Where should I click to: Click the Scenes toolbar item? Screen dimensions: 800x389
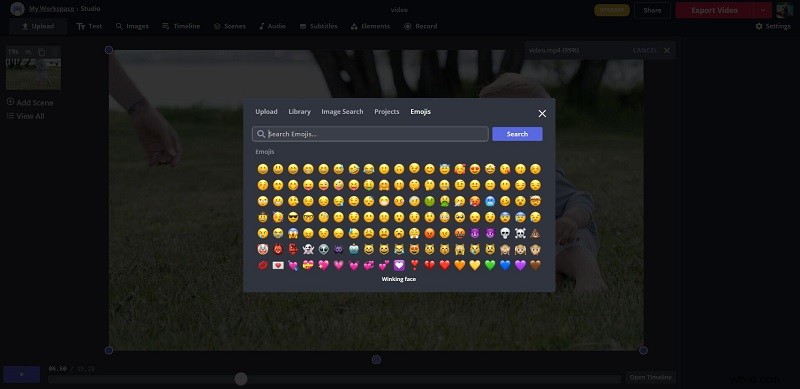click(230, 26)
